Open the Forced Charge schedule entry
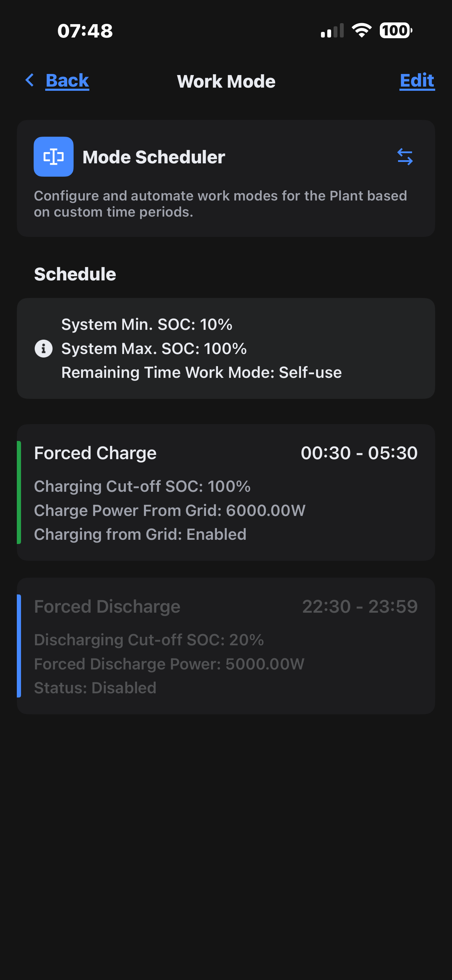The height and width of the screenshot is (980, 452). click(226, 492)
